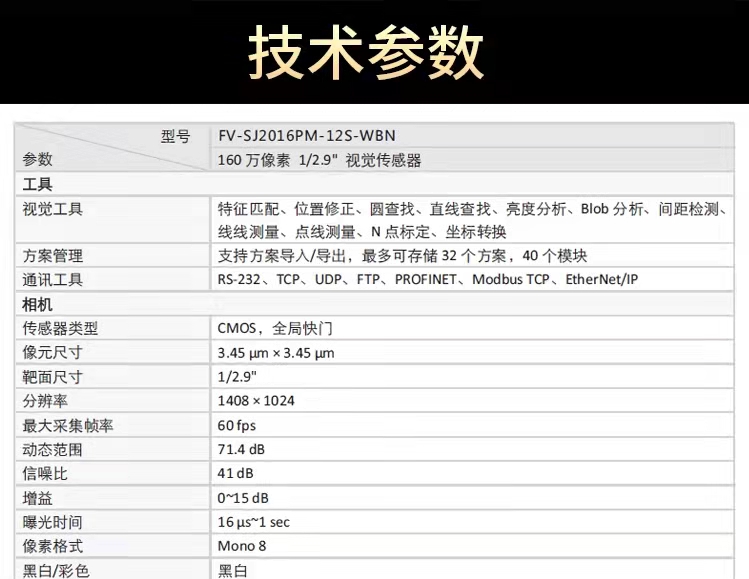Image resolution: width=749 pixels, height=579 pixels.
Task: Select the 通讯工具 protocols list starting with RS-232
Action: (x=427, y=280)
